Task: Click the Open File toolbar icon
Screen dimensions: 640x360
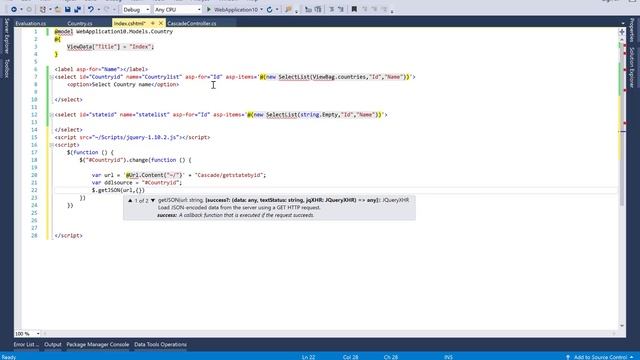Action: click(58, 9)
